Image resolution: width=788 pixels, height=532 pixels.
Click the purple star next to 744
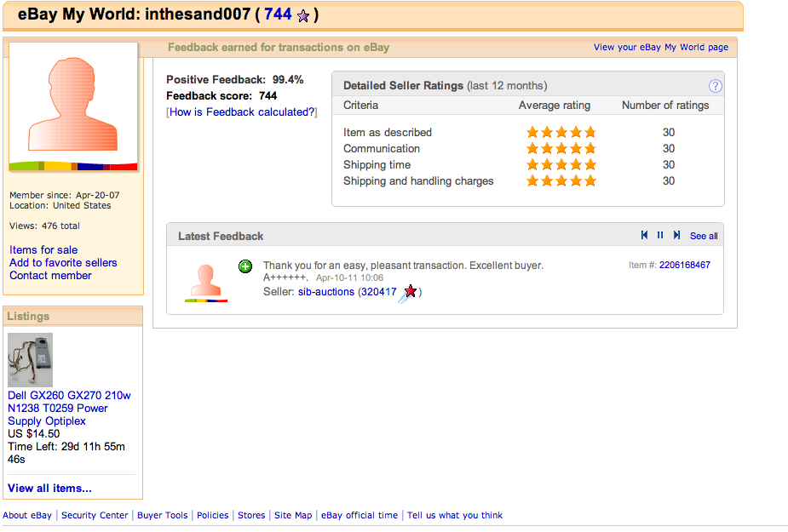coord(303,15)
